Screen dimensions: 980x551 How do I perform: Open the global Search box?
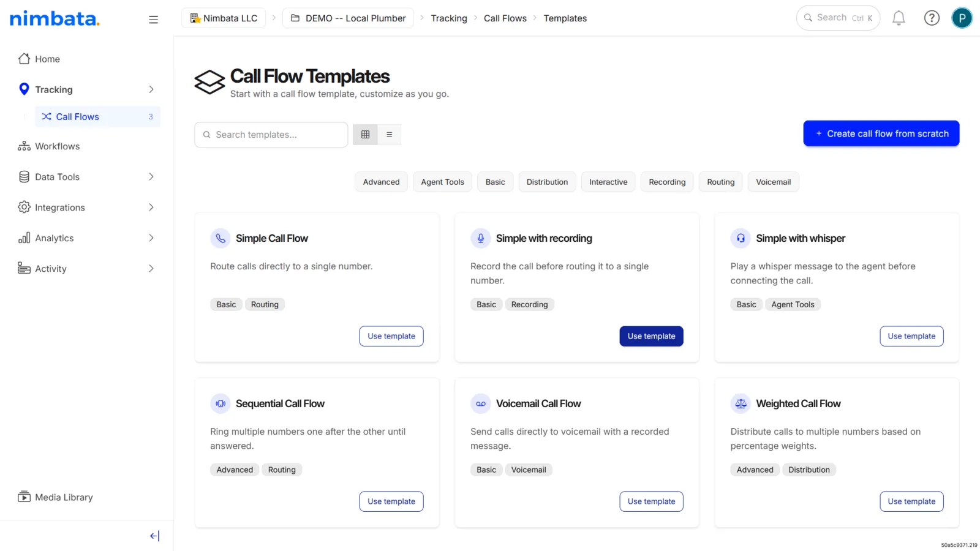click(x=838, y=18)
